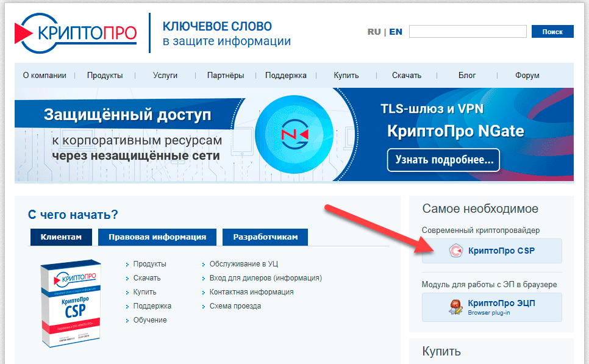Image resolution: width=589 pixels, height=364 pixels.
Task: Open the Скачать link in the Клиентам list
Action: (147, 278)
